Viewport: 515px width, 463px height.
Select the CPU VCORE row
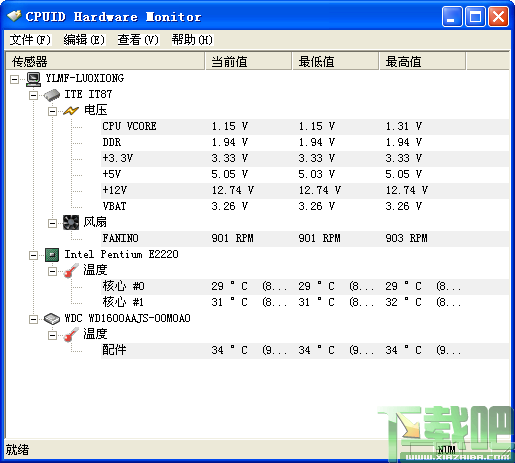[305, 127]
